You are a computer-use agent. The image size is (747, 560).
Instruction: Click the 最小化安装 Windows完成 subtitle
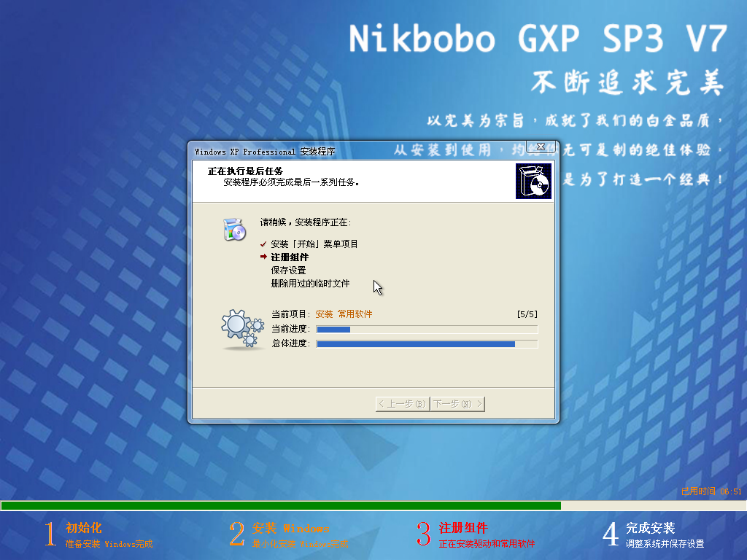pos(300,544)
